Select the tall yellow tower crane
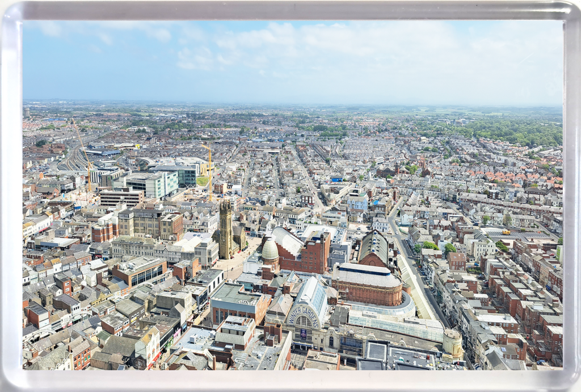This screenshot has width=581, height=392. point(209,171)
